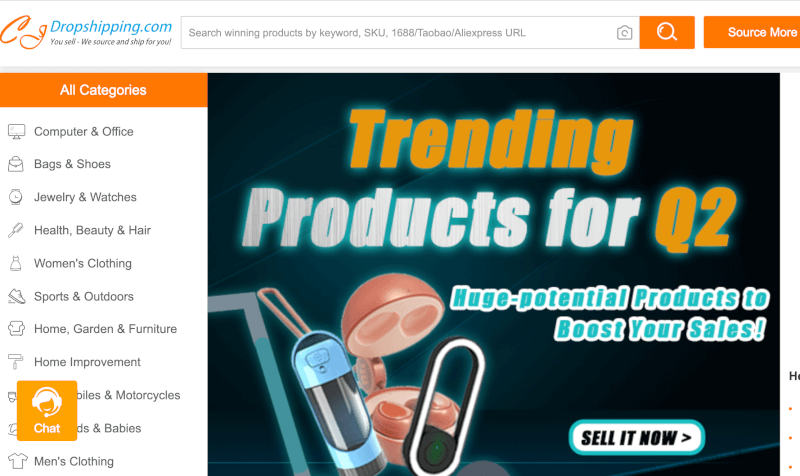Click the Men's Clothing t-shirt icon
800x476 pixels.
[17, 461]
